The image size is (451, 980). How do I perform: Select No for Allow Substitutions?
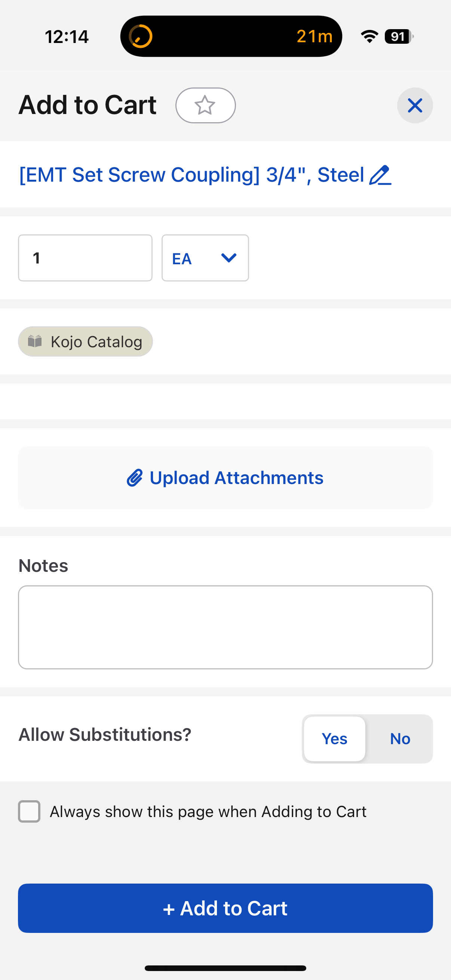400,739
